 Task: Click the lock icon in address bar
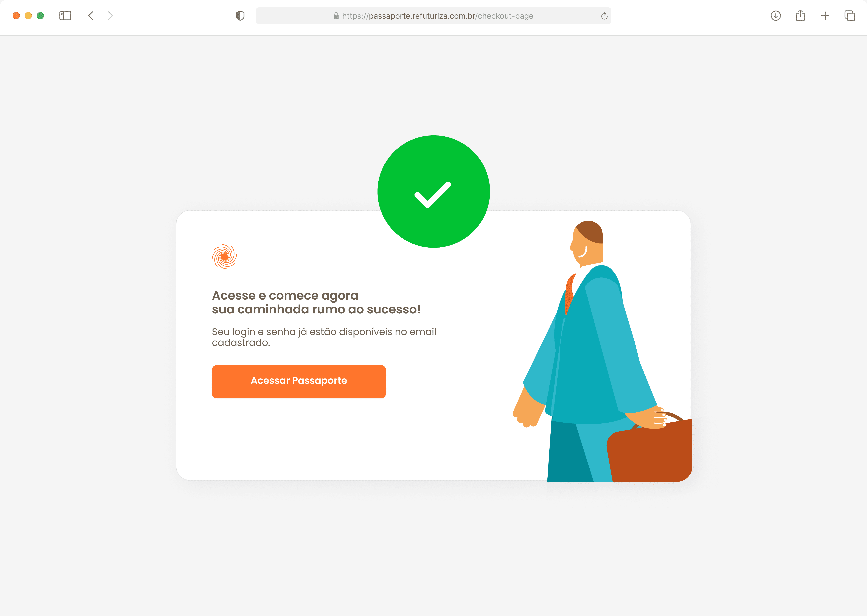tap(336, 16)
